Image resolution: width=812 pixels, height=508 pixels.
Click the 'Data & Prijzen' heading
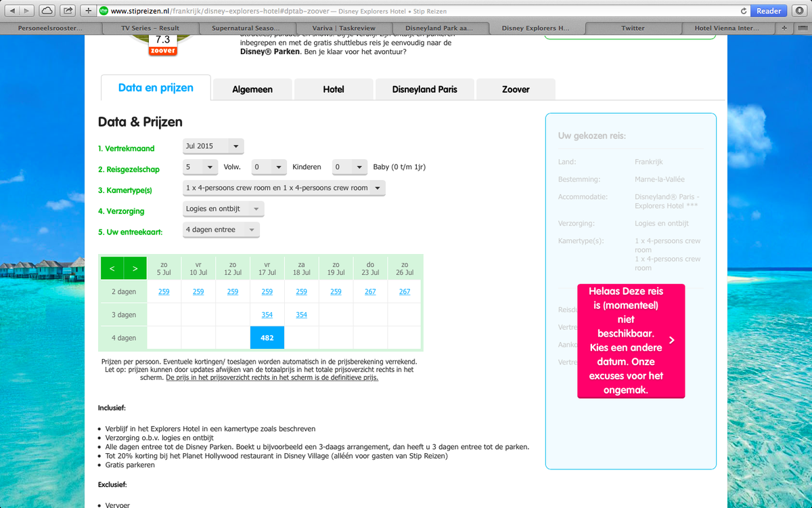tap(140, 123)
